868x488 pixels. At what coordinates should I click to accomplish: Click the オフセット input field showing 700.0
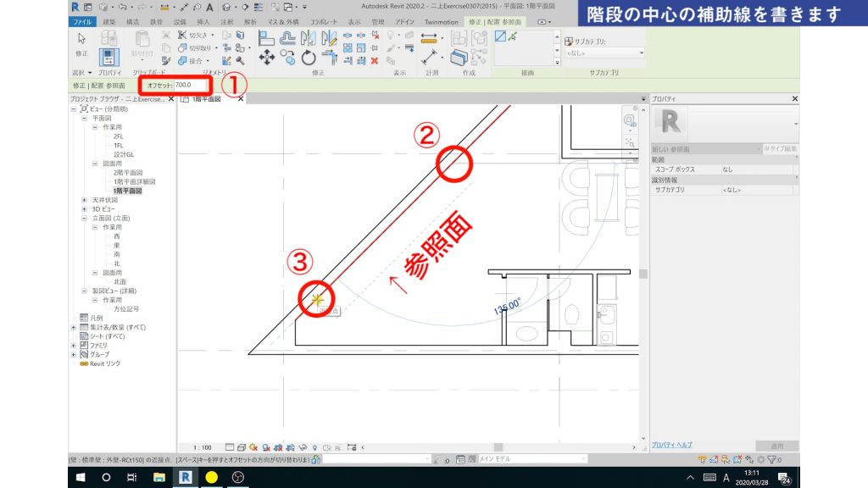(x=192, y=86)
